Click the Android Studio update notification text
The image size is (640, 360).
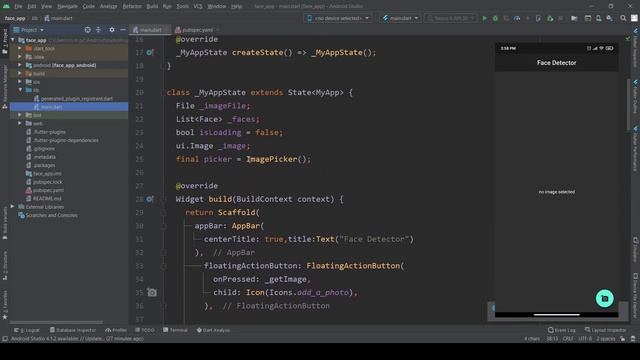point(77,339)
